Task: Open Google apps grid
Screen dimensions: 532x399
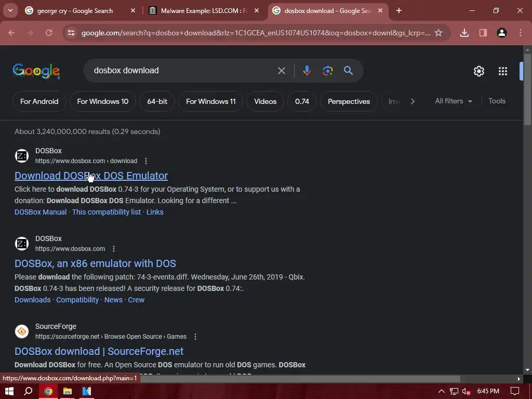Action: pos(503,71)
